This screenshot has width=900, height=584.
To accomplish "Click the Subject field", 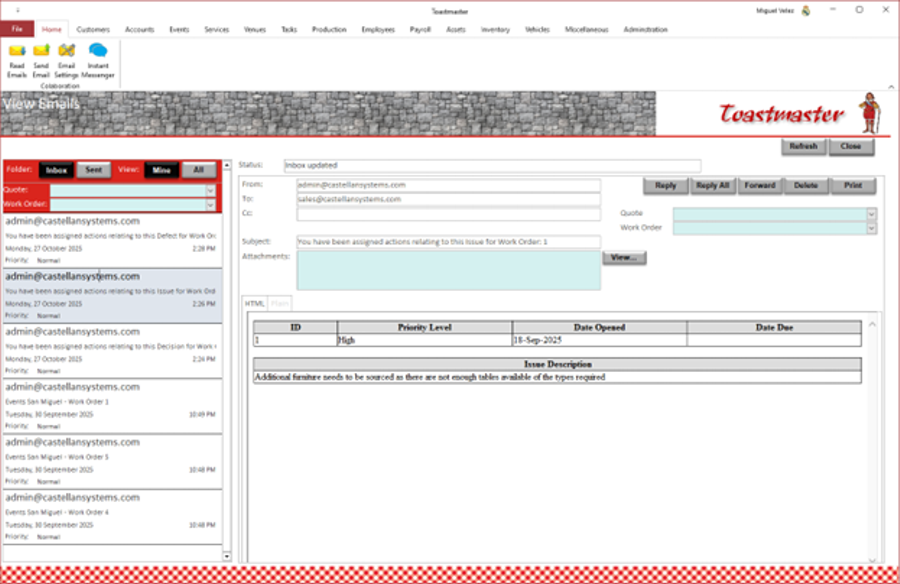I will 448,242.
